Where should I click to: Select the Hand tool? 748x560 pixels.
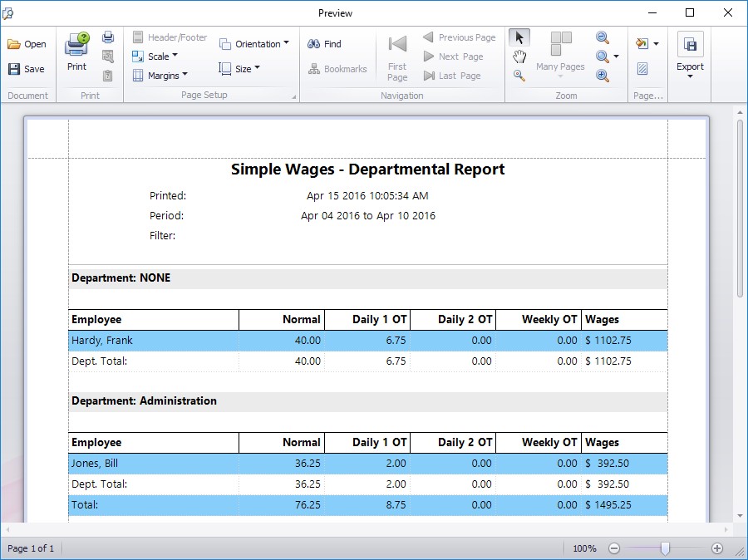tap(519, 56)
